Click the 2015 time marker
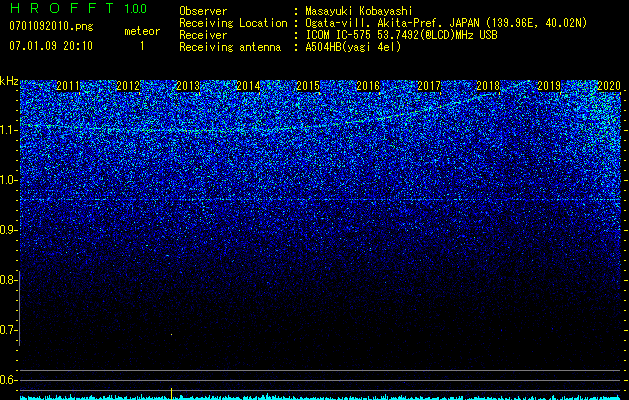This screenshot has width=629, height=400. [308, 86]
